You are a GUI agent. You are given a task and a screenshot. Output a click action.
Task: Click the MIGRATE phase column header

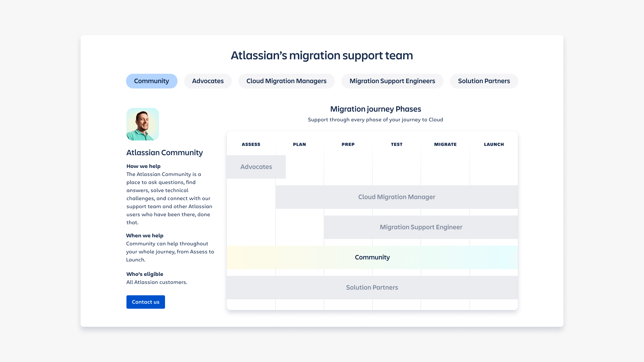tap(445, 144)
